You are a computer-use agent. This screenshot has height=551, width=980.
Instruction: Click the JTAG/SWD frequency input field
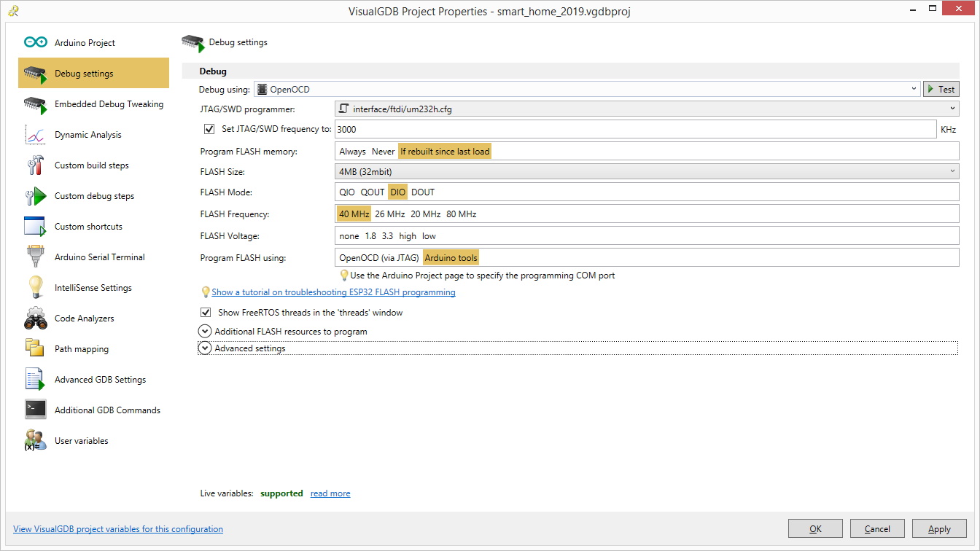click(634, 129)
